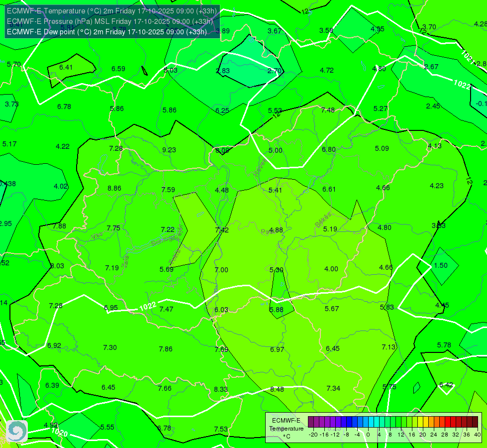Click the 5.00 dew point value
This screenshot has width=487, height=448.
276,150
